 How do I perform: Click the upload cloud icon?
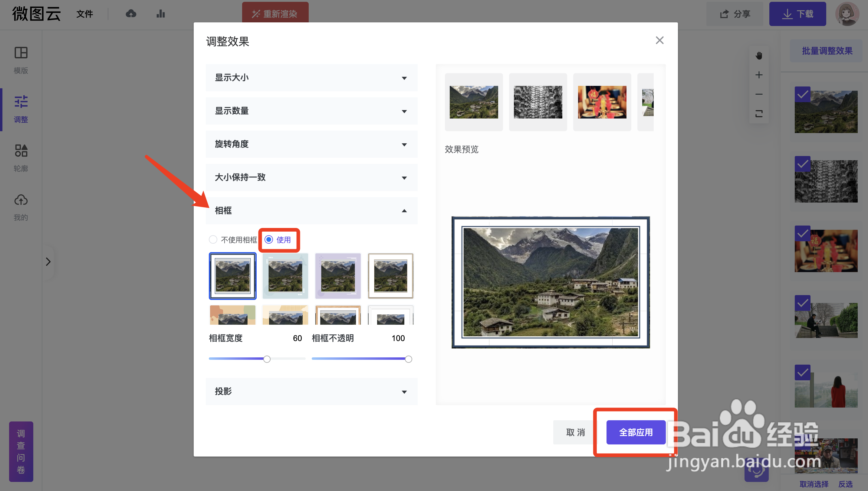[131, 14]
